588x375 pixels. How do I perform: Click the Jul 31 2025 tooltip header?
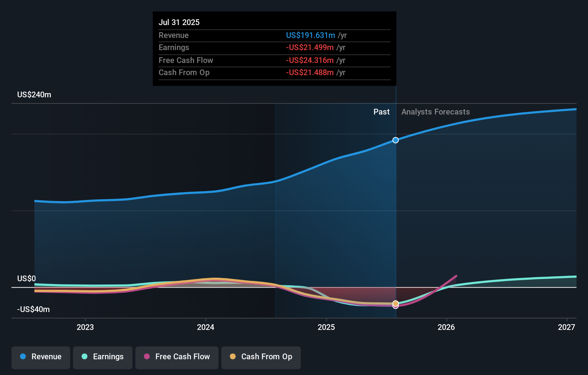click(179, 22)
